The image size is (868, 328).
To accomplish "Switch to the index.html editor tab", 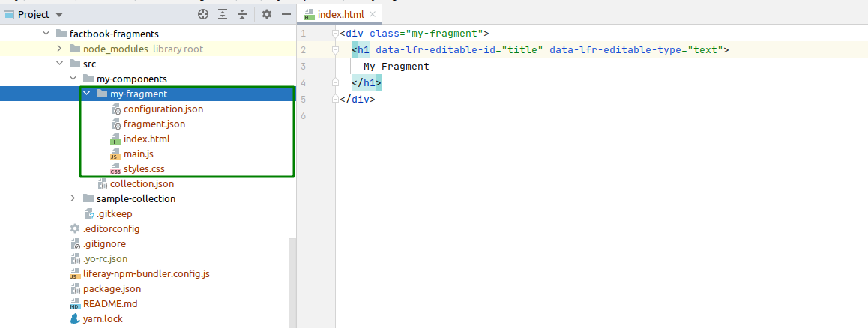I will tap(340, 14).
